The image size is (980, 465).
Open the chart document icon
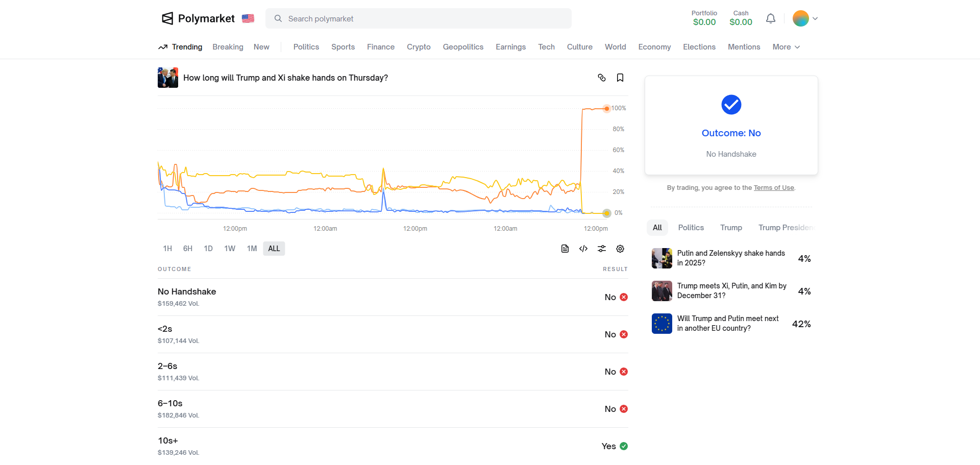[565, 249]
